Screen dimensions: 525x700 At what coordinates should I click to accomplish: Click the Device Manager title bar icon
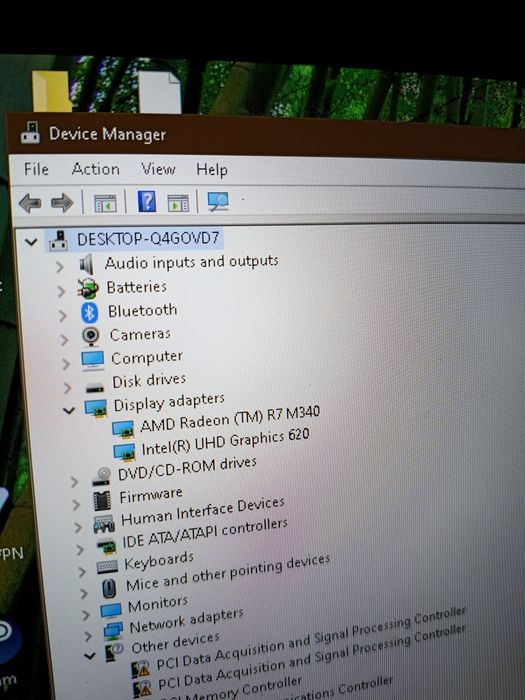30,133
